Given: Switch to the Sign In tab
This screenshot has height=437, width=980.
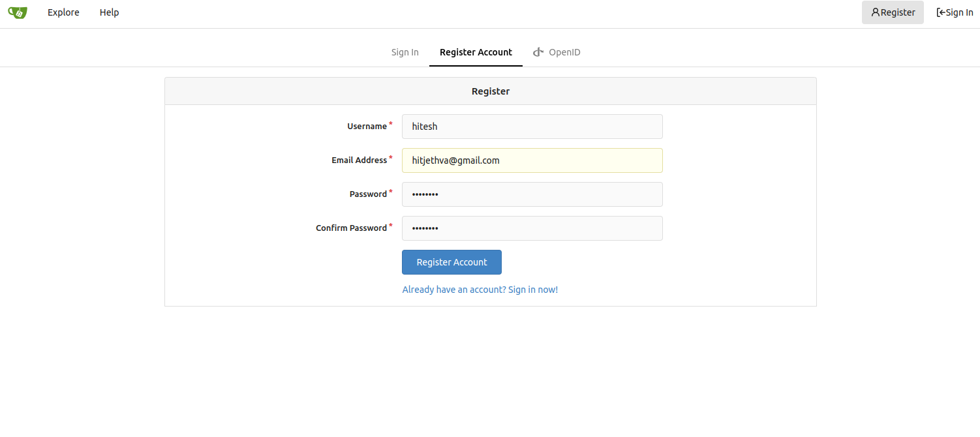Looking at the screenshot, I should tap(405, 52).
